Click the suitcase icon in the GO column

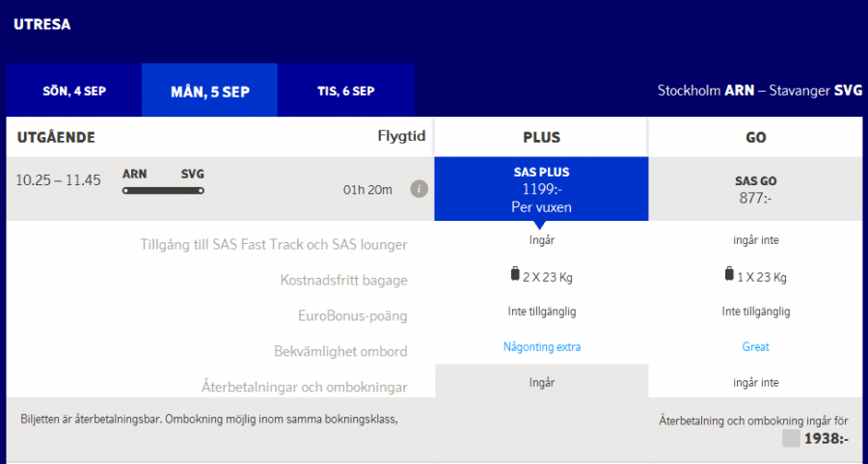[x=729, y=275]
